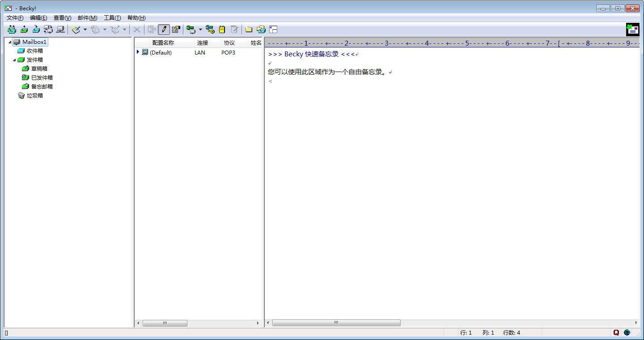
Task: Collapse the 发件箱 tree node
Action: coord(14,60)
